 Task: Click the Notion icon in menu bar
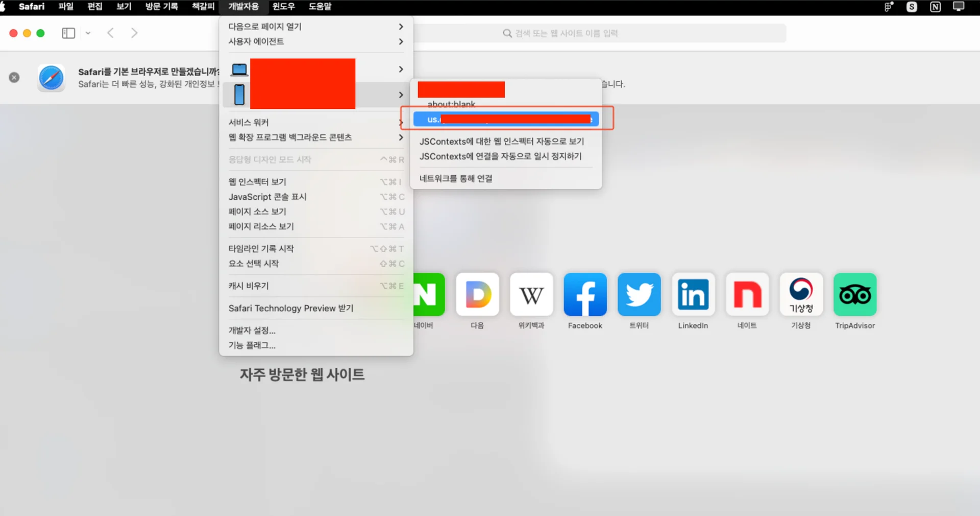pyautogui.click(x=935, y=7)
